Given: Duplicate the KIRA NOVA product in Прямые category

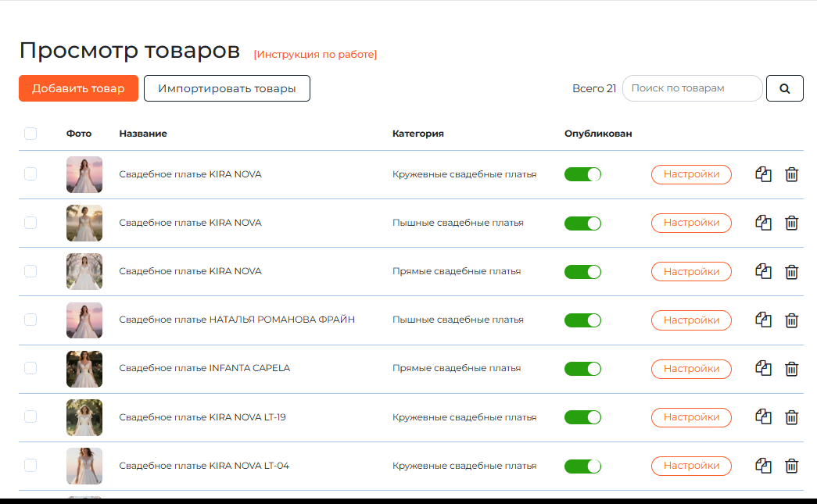Looking at the screenshot, I should (x=763, y=270).
